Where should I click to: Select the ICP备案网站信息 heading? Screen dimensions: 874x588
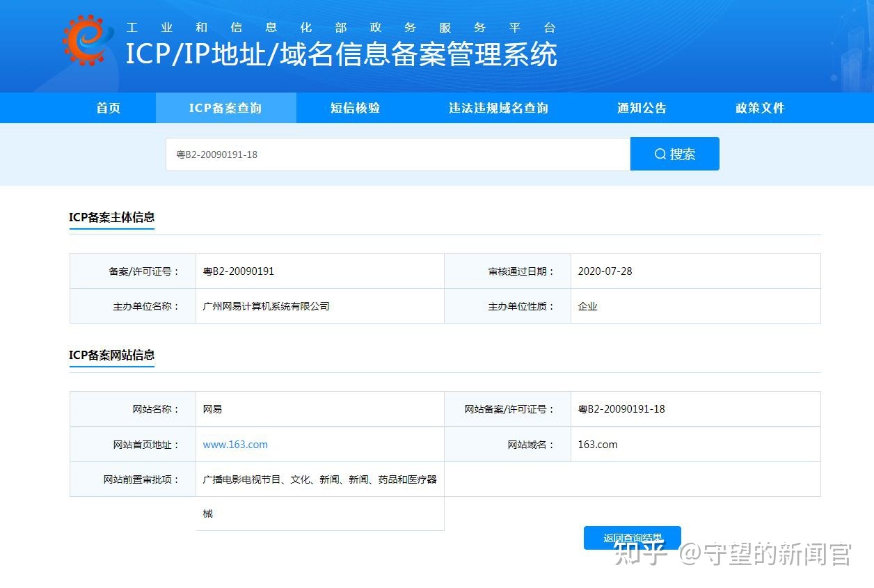tap(111, 355)
